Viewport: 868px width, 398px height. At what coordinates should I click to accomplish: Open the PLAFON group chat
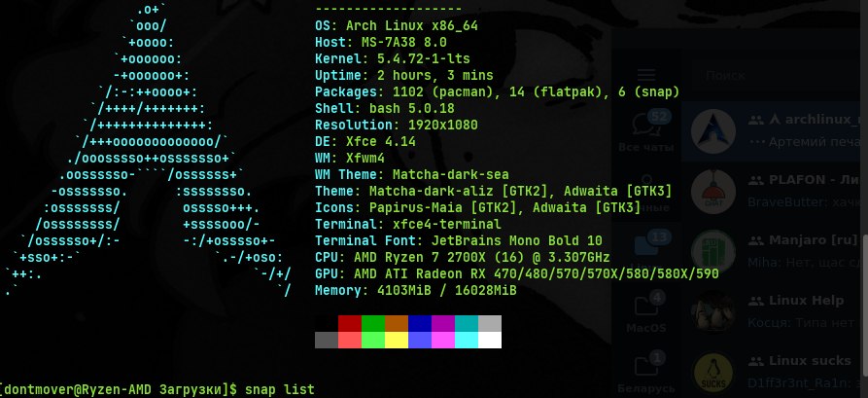772,192
